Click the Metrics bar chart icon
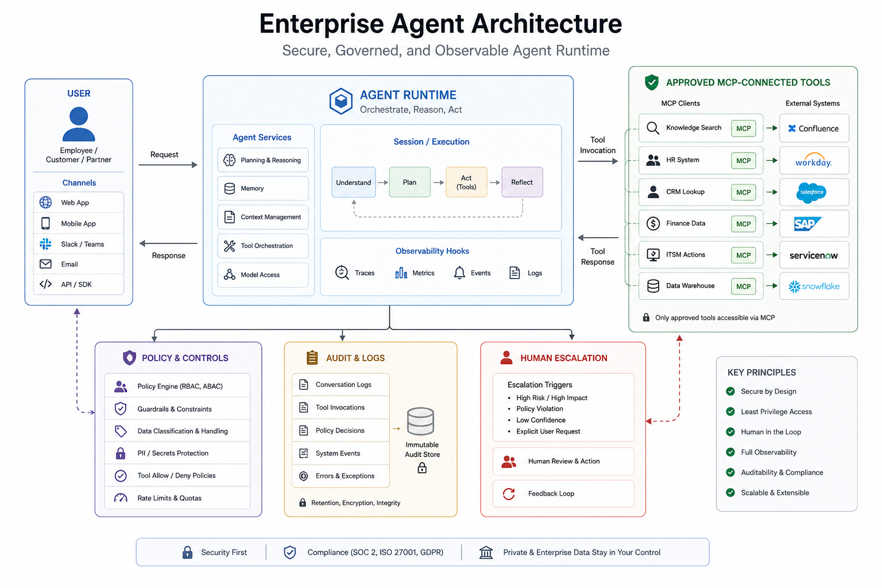 click(401, 273)
